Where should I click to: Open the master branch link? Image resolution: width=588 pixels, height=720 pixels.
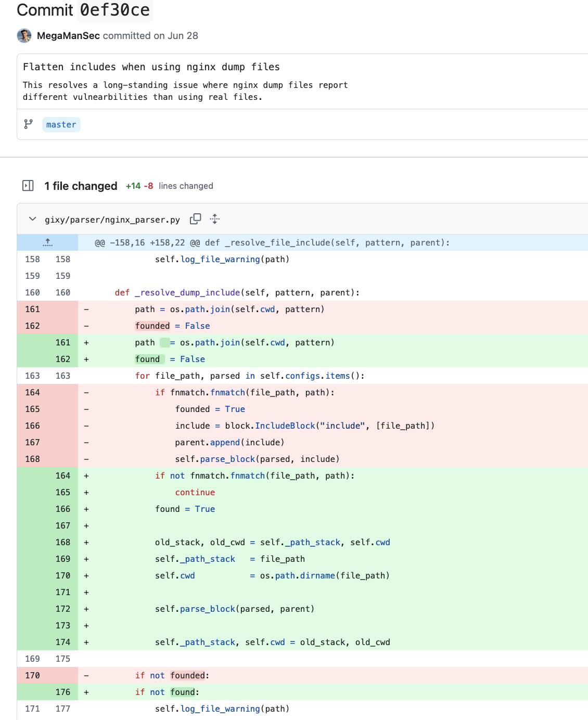tap(61, 124)
